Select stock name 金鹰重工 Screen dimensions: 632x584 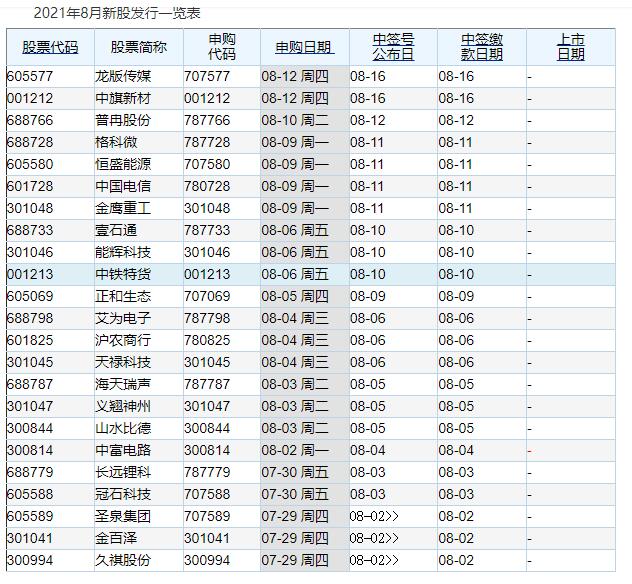pos(123,208)
